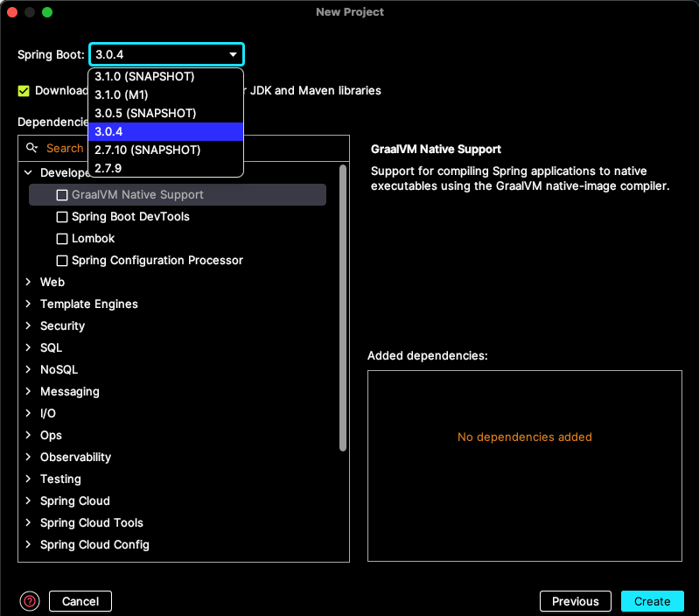Enable the Spring Boot DevTools checkbox
699x616 pixels.
62,217
